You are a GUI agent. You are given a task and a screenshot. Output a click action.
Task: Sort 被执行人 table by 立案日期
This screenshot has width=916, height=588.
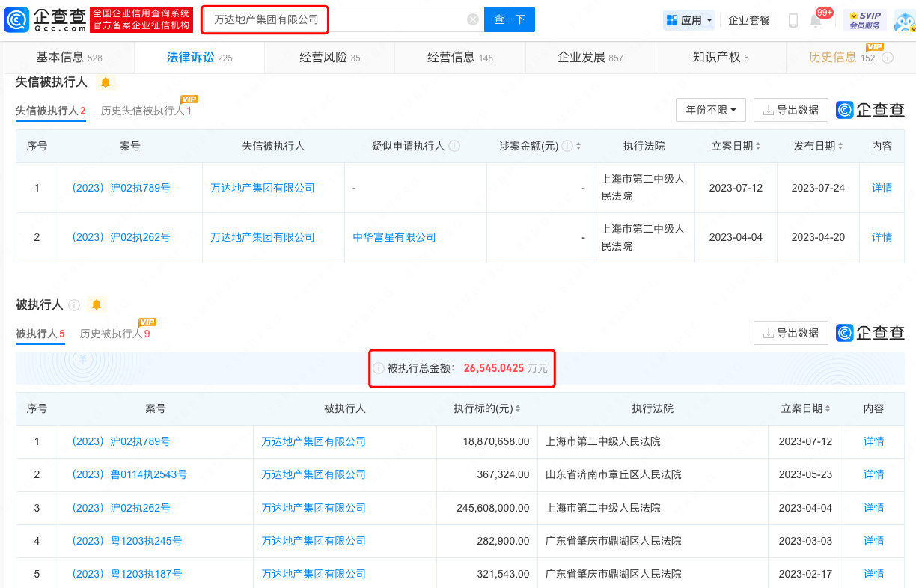click(x=828, y=409)
